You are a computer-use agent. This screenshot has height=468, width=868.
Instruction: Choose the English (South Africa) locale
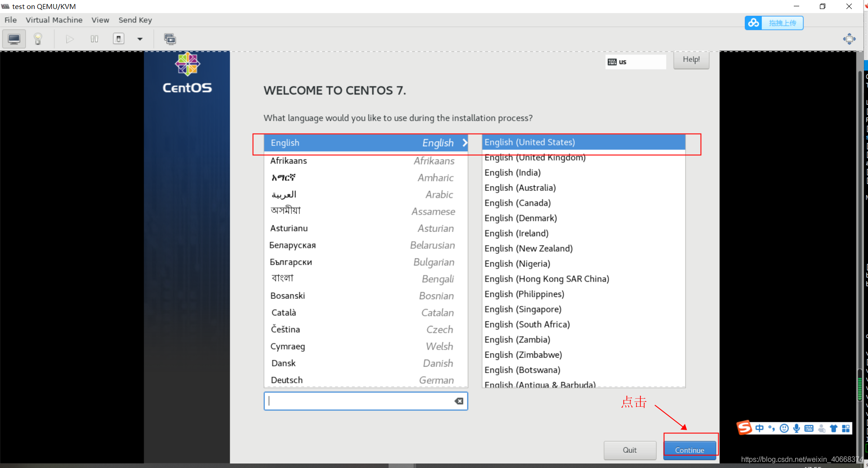tap(584, 324)
